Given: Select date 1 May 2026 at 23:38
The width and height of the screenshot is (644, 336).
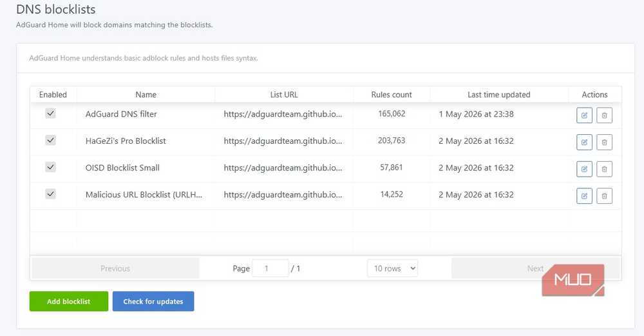Looking at the screenshot, I should point(476,114).
